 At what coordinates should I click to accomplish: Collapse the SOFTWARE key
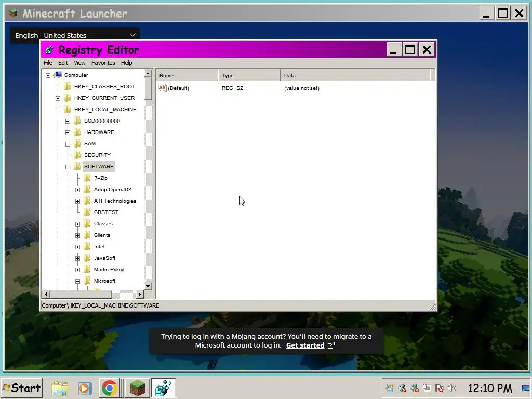68,167
